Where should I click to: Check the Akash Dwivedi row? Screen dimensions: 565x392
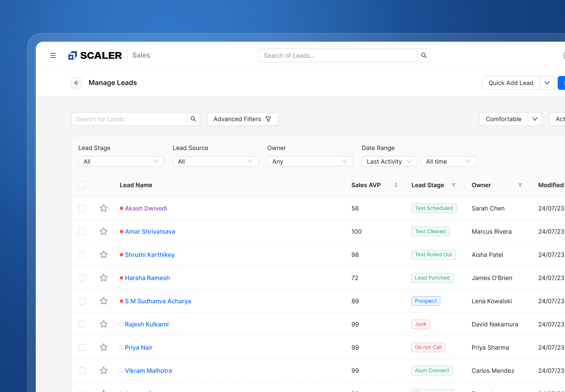click(x=82, y=208)
